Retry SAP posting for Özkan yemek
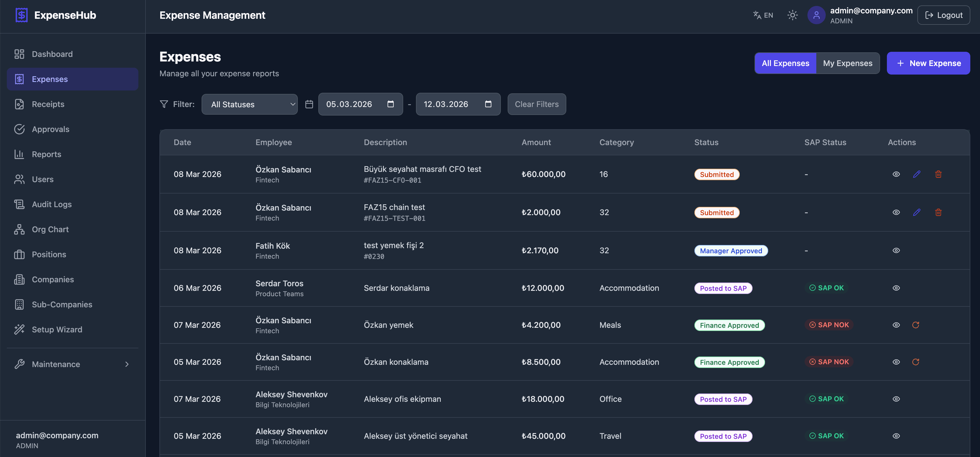The image size is (980, 457). pyautogui.click(x=916, y=325)
